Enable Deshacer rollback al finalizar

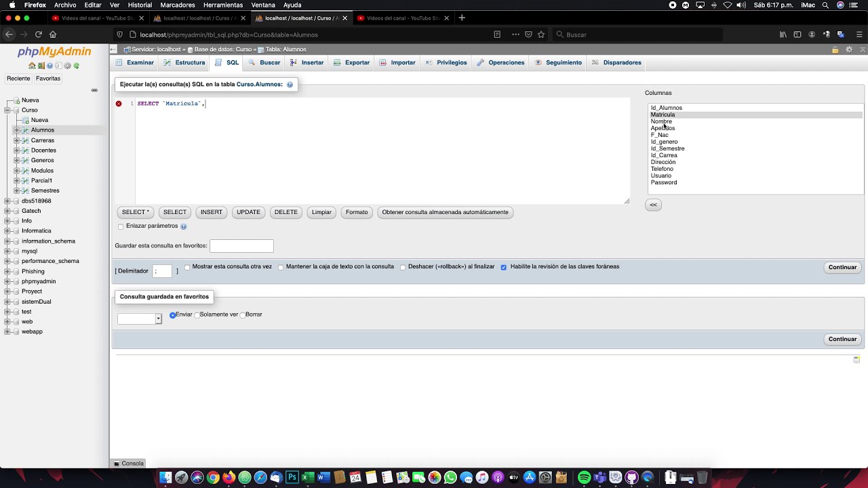pyautogui.click(x=403, y=267)
